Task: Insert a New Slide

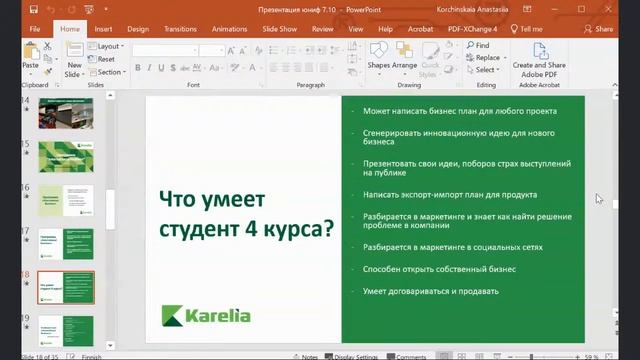Action: (x=74, y=60)
